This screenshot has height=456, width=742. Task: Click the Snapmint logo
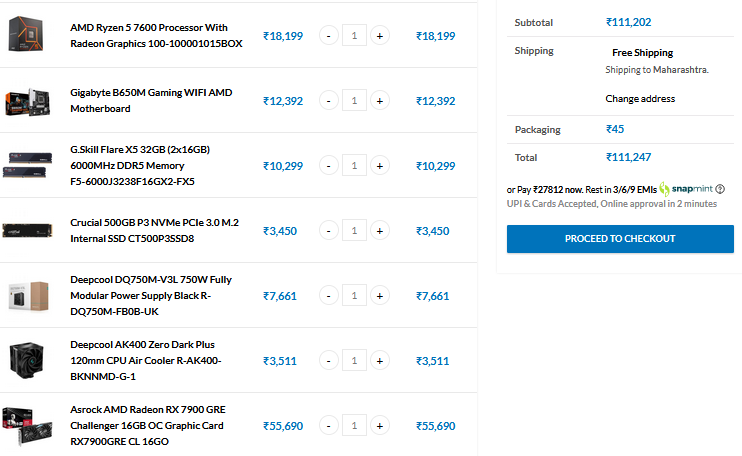[686, 189]
